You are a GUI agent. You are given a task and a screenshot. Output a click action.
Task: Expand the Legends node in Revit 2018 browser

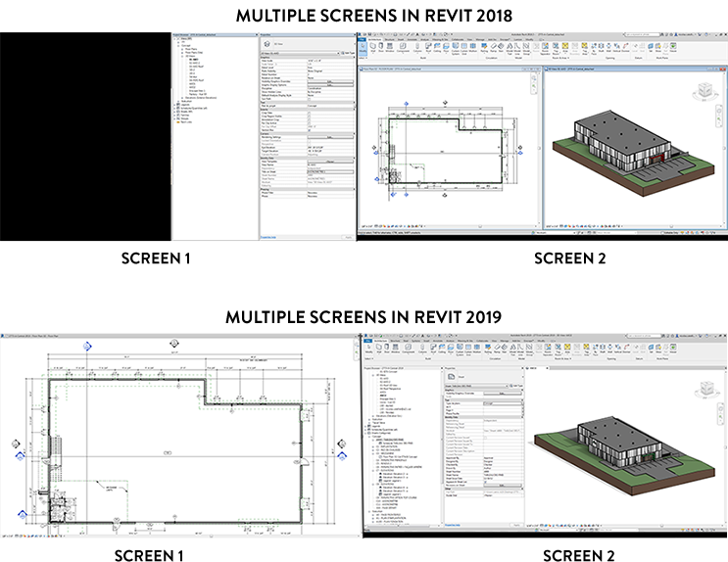tap(174, 105)
